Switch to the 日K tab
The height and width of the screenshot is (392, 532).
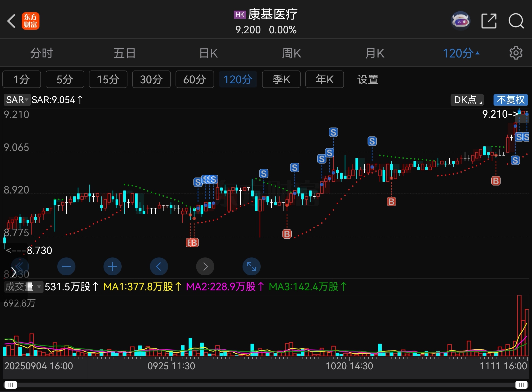208,53
